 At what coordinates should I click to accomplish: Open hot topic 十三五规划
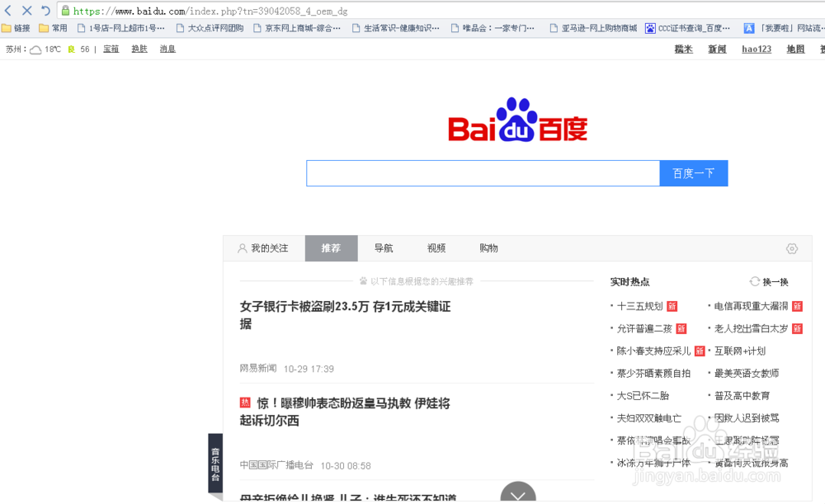tap(640, 306)
